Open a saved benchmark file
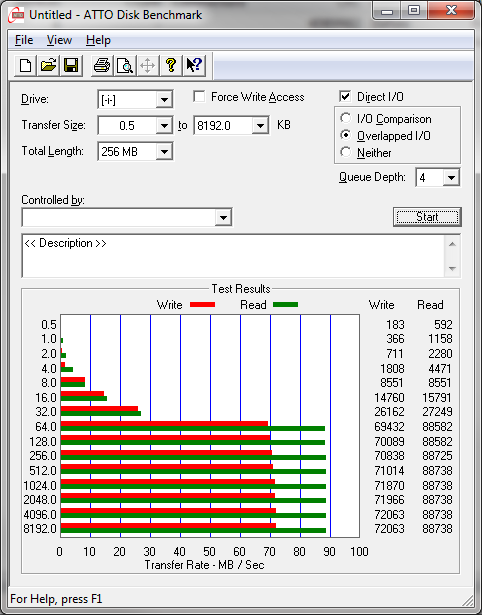 48,65
